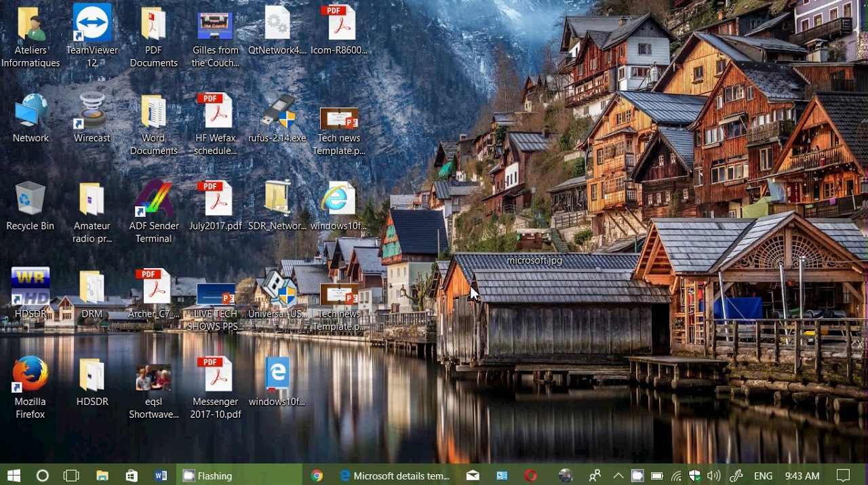Viewport: 868px width, 485px height.
Task: Switch to Microsoft details Edge window
Action: pyautogui.click(x=395, y=476)
